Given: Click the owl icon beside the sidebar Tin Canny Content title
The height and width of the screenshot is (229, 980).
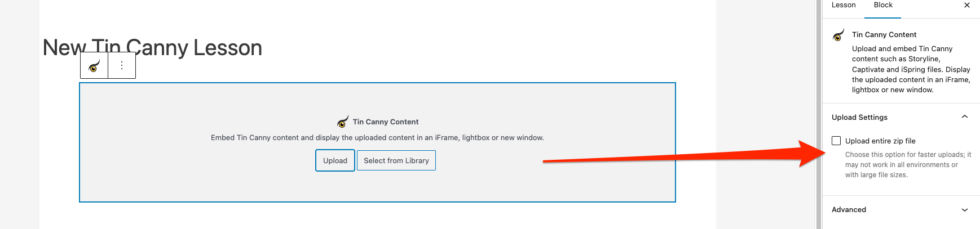Looking at the screenshot, I should click(x=838, y=35).
